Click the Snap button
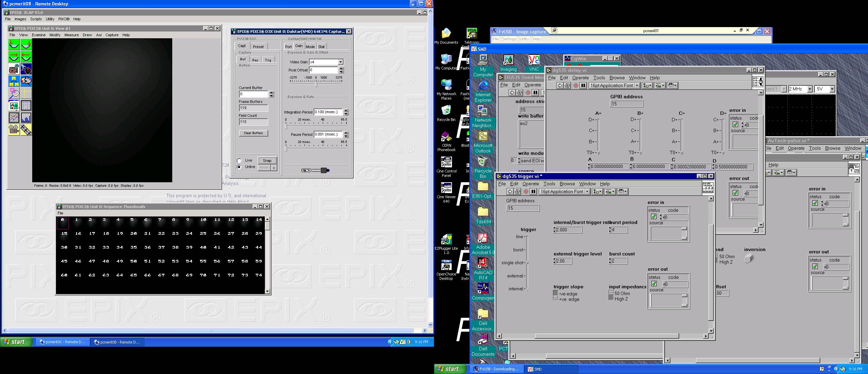The height and width of the screenshot is (374, 868). pyautogui.click(x=267, y=161)
